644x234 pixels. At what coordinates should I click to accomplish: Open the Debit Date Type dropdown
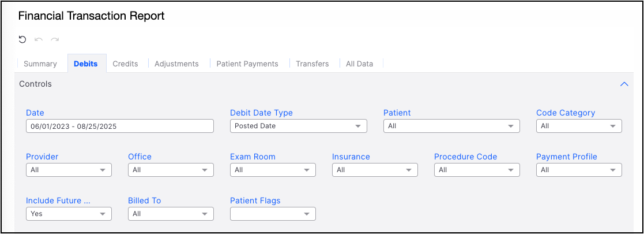(x=298, y=126)
